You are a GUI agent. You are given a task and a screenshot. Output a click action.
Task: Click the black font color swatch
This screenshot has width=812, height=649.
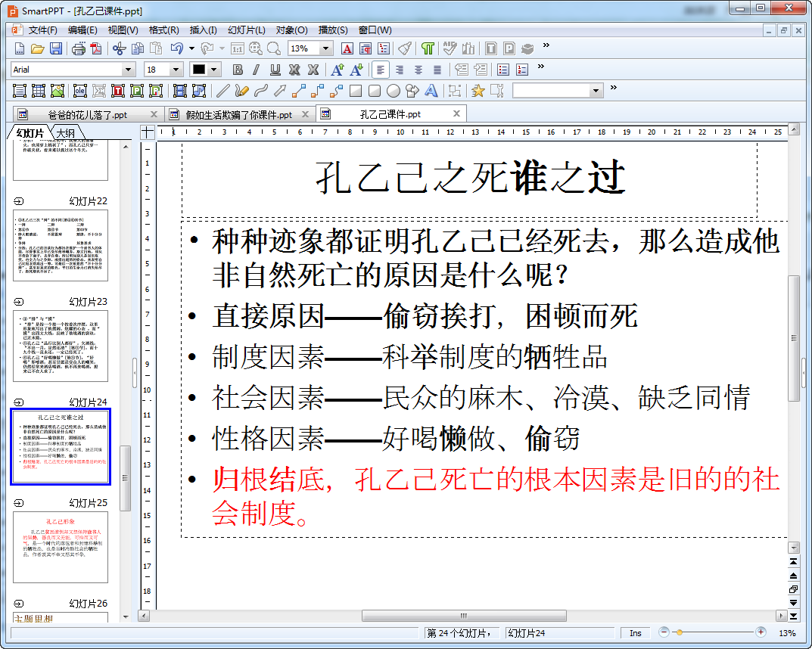click(x=199, y=70)
